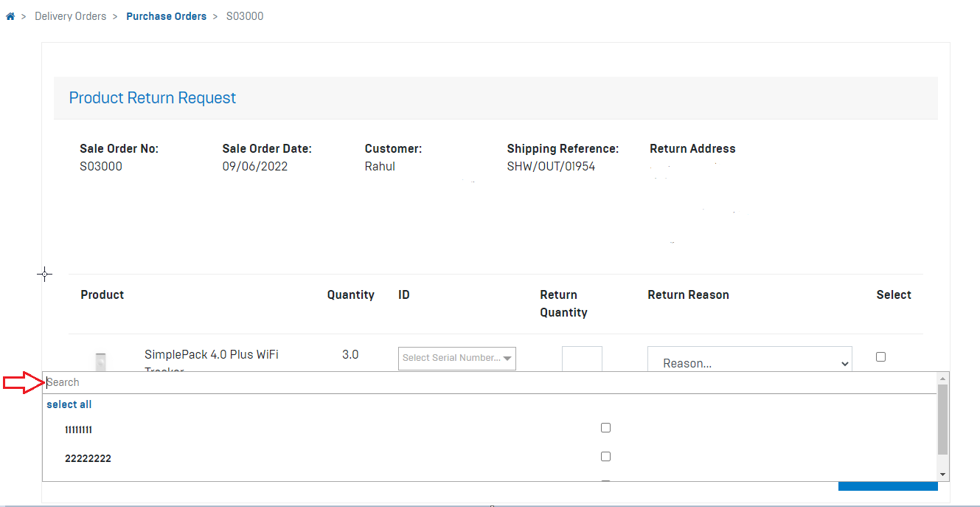Screen dimensions: 980x507
Task: Click the SimplePack product thumbnail image
Action: [x=101, y=362]
